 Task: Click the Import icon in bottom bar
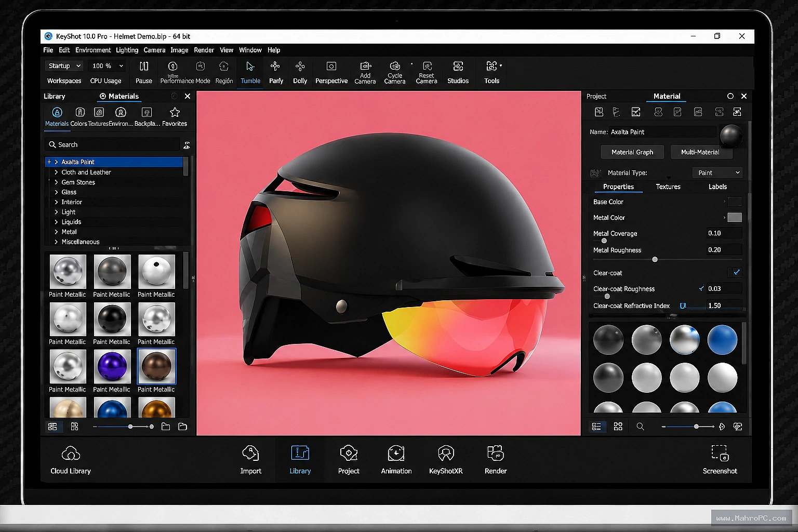(250, 454)
